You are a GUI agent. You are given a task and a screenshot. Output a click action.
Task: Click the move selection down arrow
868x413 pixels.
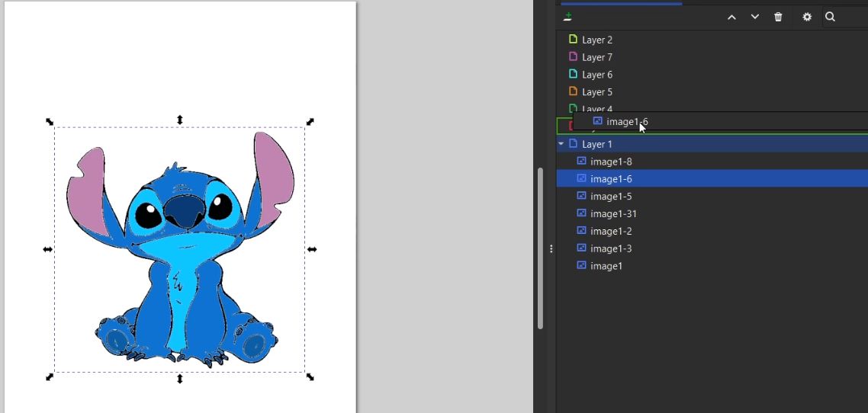(x=755, y=17)
